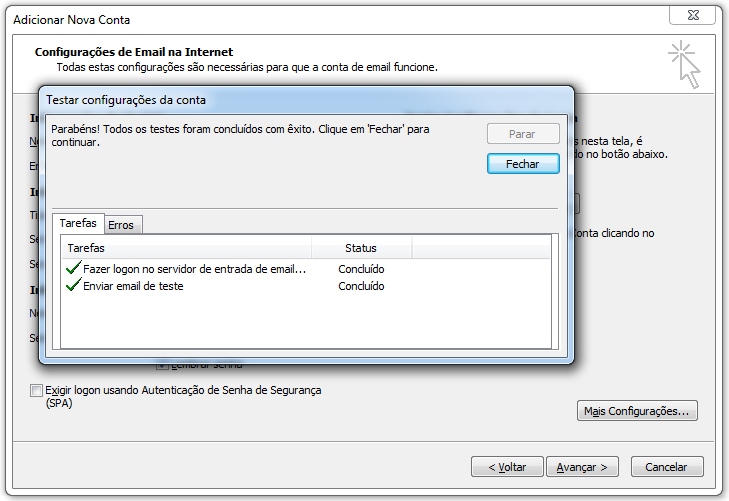Screen dimensions: 729x501
Task: Click Concluído status for Enviar email task
Action: pos(361,286)
